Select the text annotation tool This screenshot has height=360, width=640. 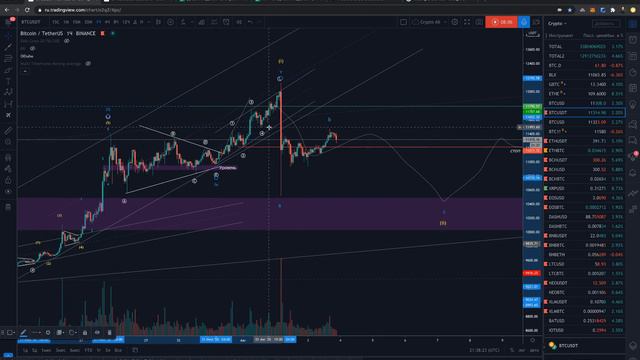pos(8,81)
